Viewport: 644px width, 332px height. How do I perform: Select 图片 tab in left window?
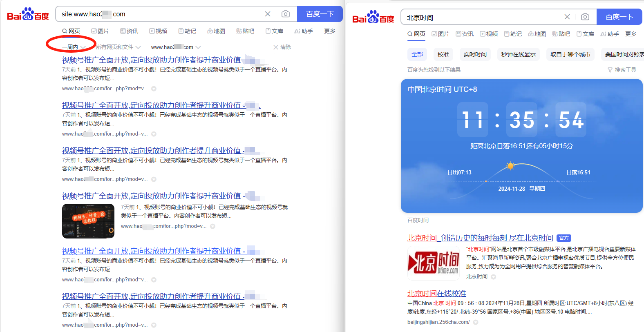tap(100, 31)
